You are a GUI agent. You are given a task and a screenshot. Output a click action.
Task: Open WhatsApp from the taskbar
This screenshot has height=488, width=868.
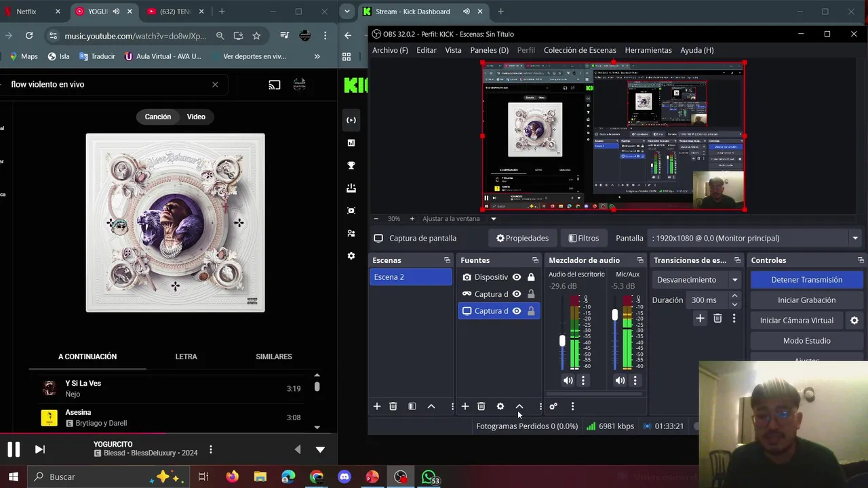(x=429, y=477)
